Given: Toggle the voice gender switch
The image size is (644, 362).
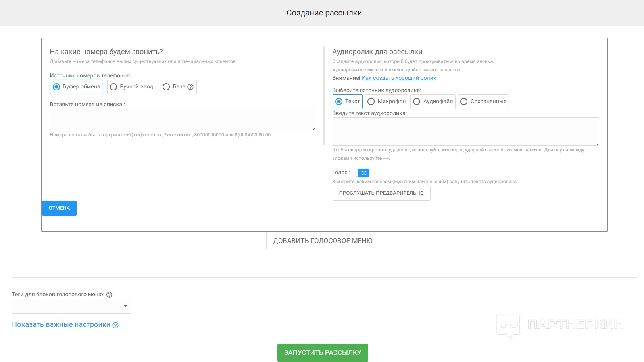Looking at the screenshot, I should (362, 173).
